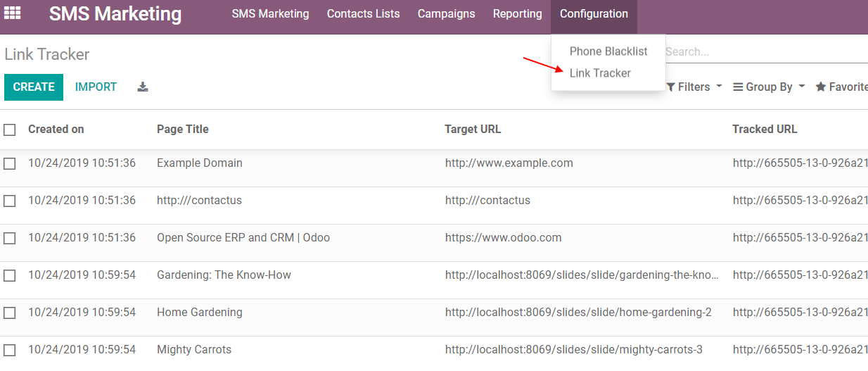Viewport: 868px width, 371px height.
Task: Open the https://www.odoo.com target URL row
Action: pyautogui.click(x=503, y=238)
